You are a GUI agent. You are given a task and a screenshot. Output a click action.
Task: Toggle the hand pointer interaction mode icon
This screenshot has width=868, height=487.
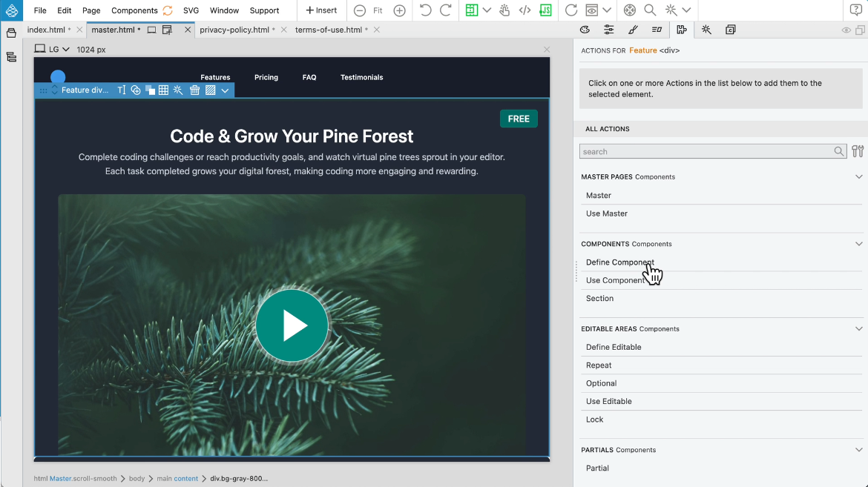tap(504, 10)
